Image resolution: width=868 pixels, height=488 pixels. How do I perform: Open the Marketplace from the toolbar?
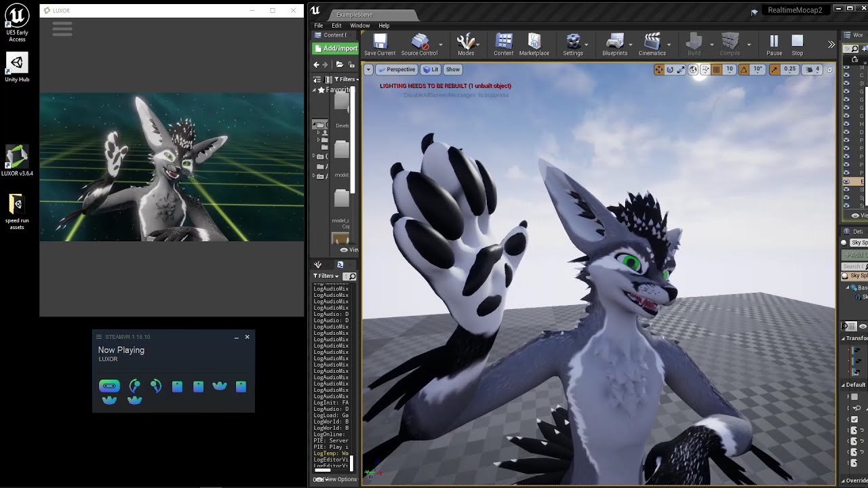tap(534, 45)
